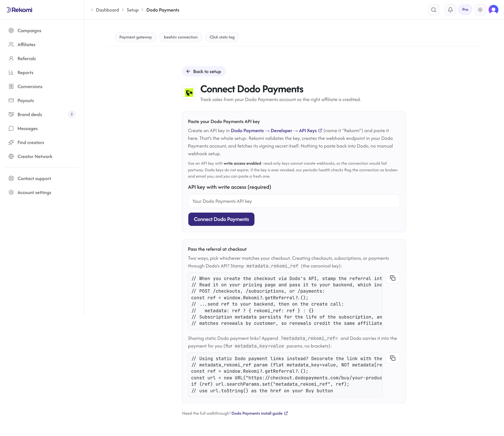
Task: Open Dodo Payments Developer API Keys link
Action: tap(276, 131)
